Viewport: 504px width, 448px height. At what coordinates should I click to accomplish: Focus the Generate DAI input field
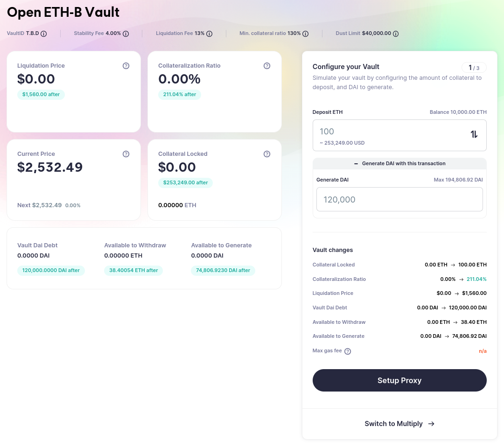[x=399, y=199]
